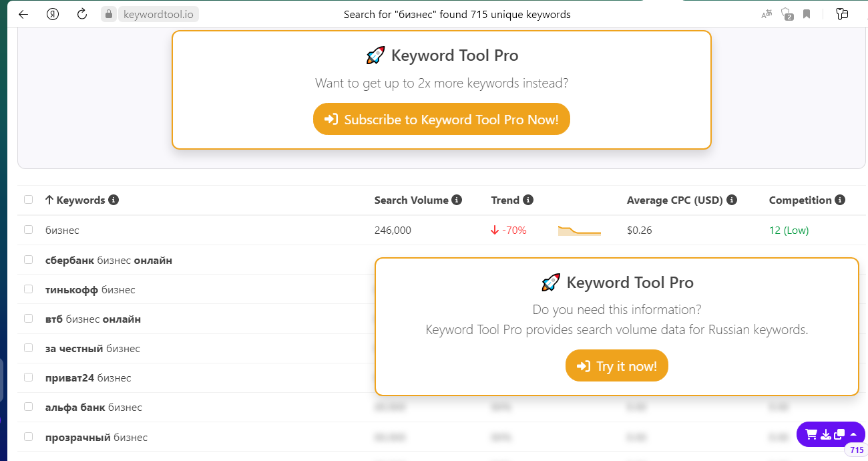
Task: Click the keywordtool.io address bar
Action: point(160,14)
